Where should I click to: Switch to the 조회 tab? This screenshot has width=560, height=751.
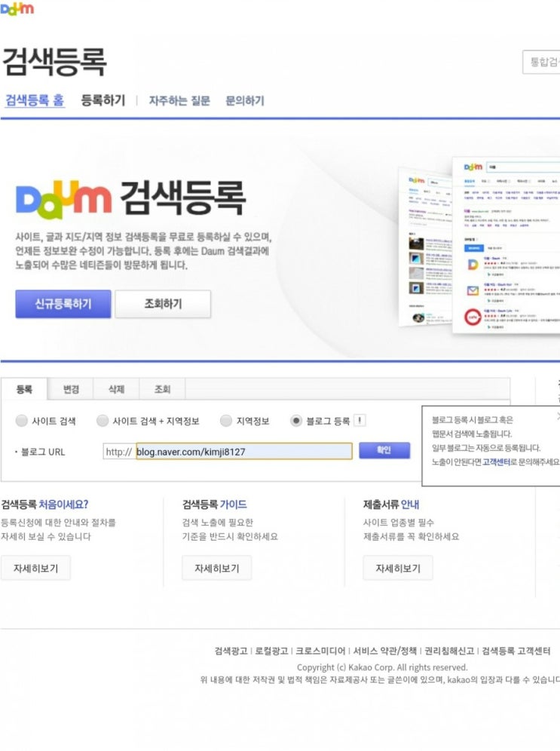tap(162, 389)
